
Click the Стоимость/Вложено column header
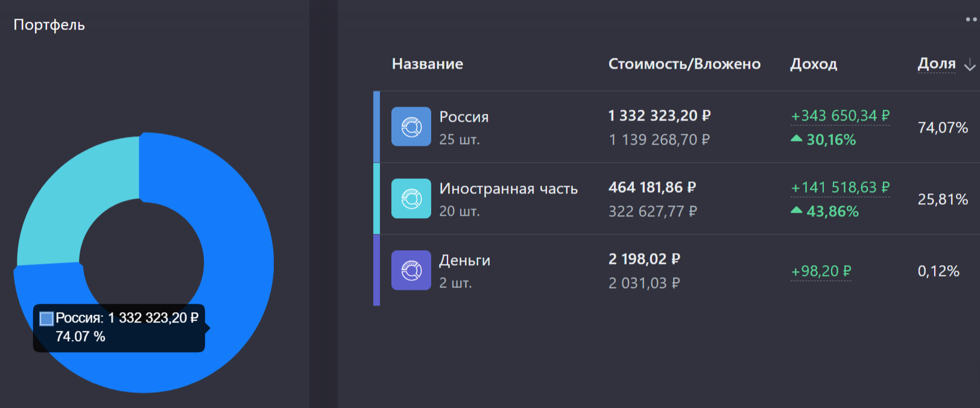pyautogui.click(x=684, y=64)
